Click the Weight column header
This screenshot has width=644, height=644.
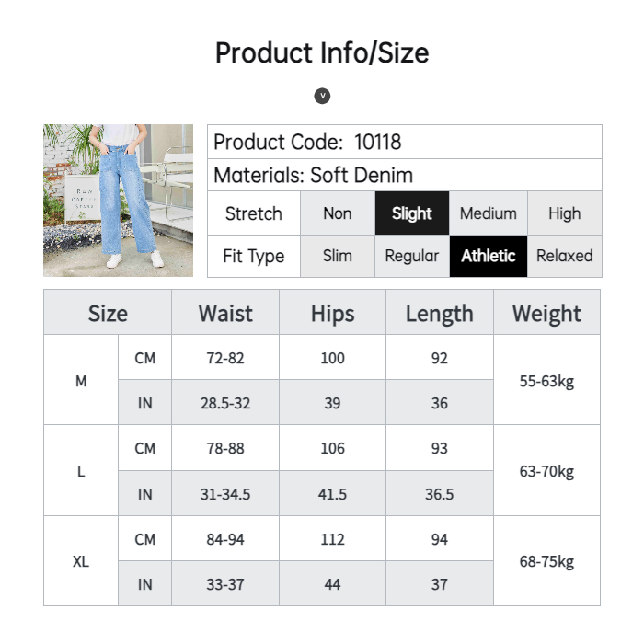point(546,313)
